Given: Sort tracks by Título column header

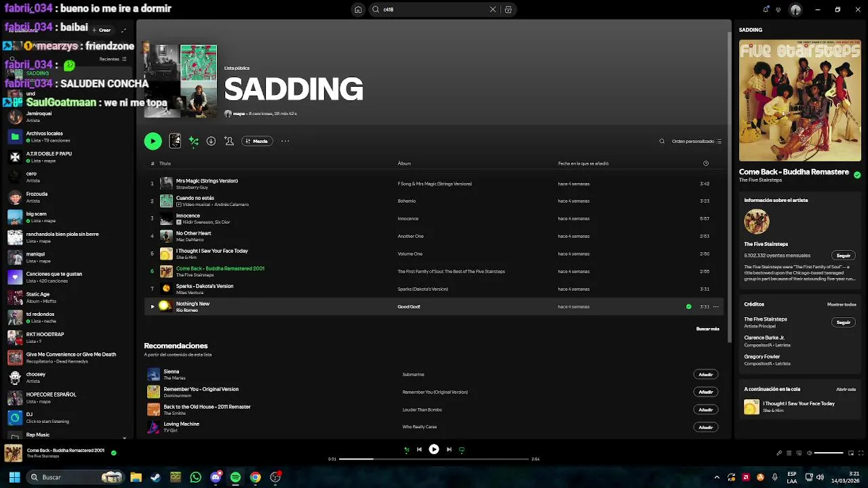Looking at the screenshot, I should [165, 163].
